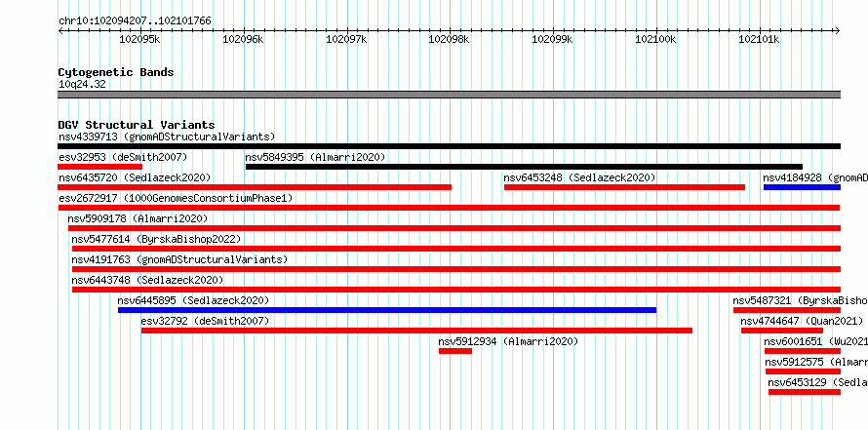
Task: Click the nsv6453129 Sedlazeck label
Action: [817, 382]
